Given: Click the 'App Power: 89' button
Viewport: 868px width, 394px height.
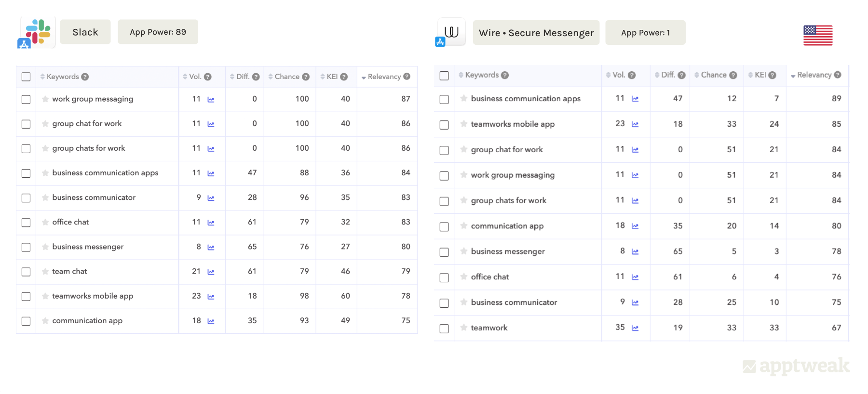Looking at the screenshot, I should point(158,32).
